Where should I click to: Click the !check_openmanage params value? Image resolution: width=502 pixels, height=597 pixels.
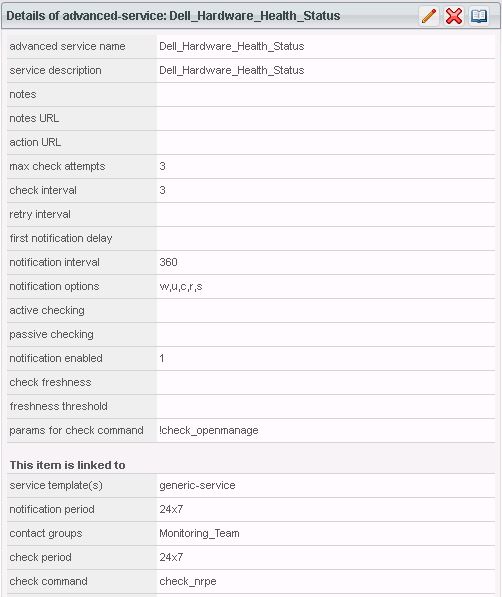[x=209, y=430]
